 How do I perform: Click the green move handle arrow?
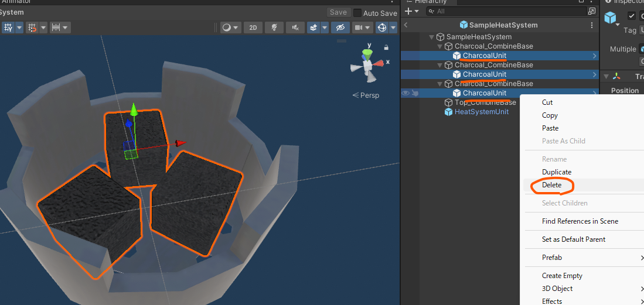[x=134, y=109]
